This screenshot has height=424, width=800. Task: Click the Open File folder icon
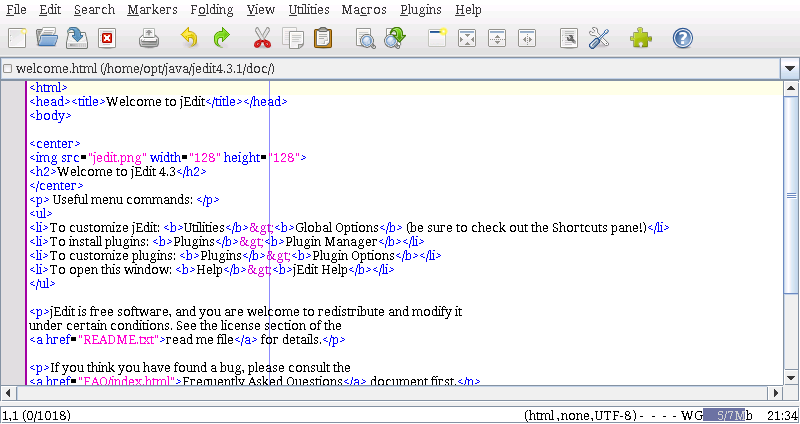pyautogui.click(x=47, y=39)
